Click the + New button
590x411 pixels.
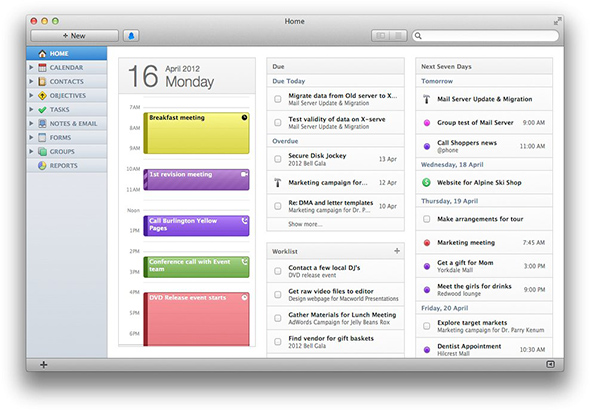74,36
